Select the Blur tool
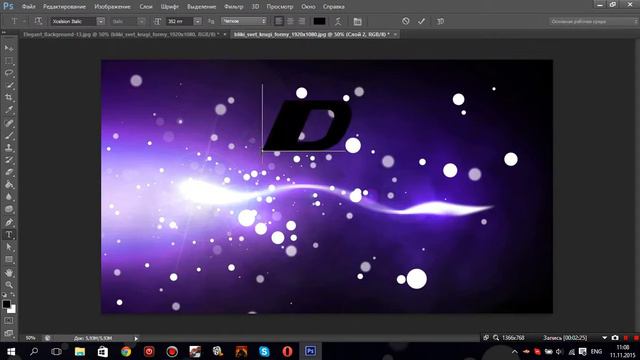640x360 pixels. pyautogui.click(x=9, y=197)
